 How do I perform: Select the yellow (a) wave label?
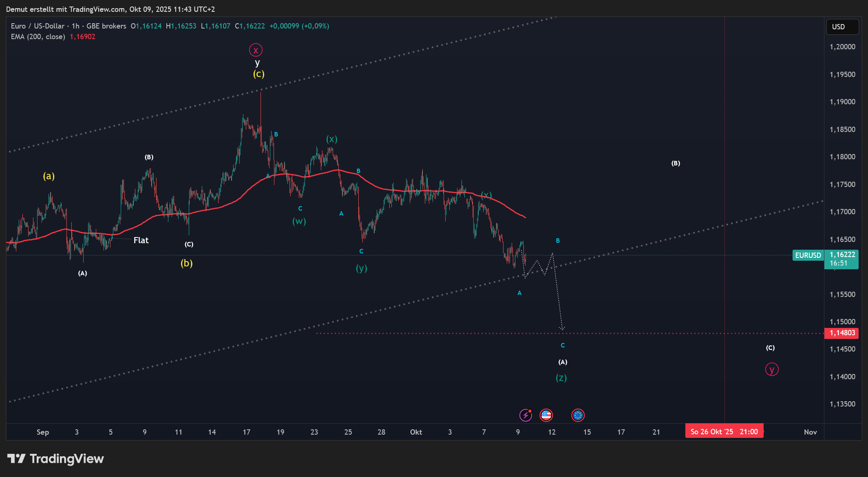point(49,176)
